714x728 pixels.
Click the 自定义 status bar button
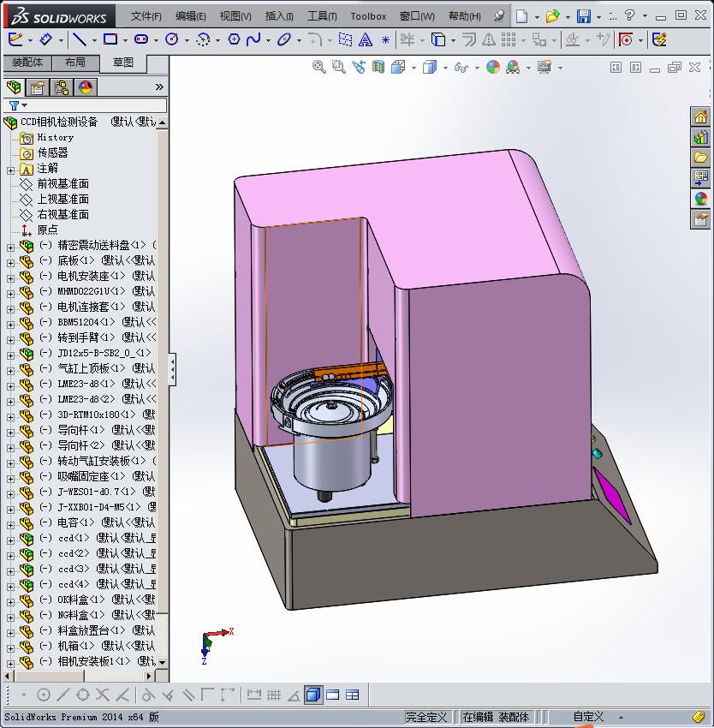(x=588, y=716)
